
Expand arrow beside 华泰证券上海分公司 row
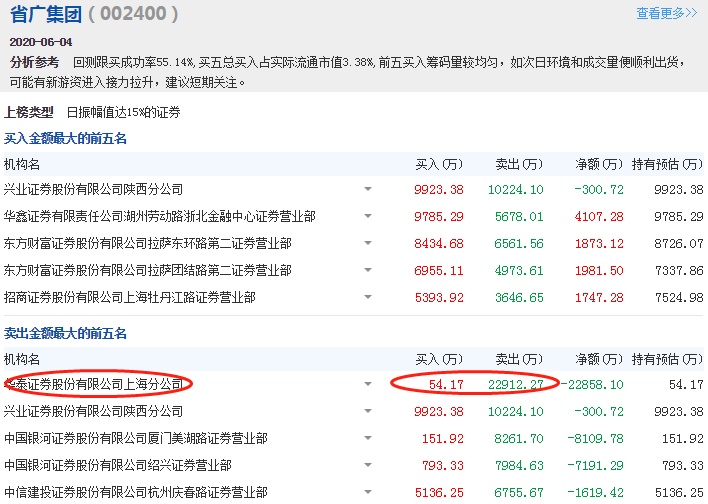pos(368,384)
